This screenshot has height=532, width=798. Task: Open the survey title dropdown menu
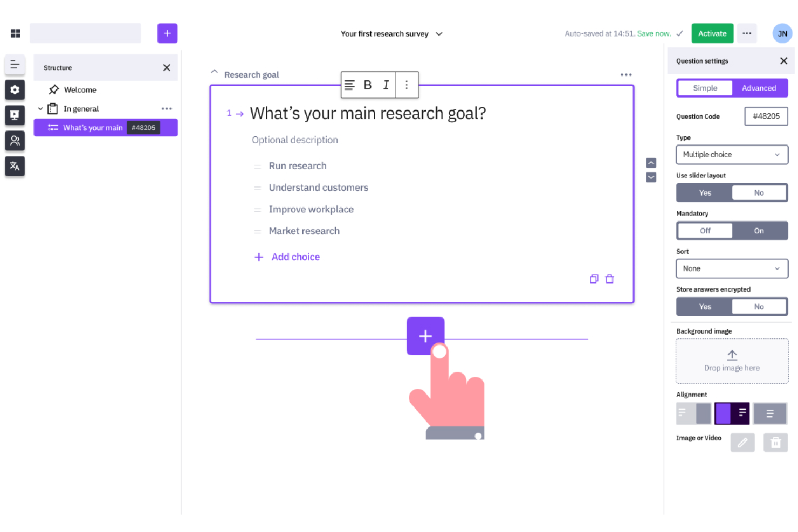click(x=439, y=33)
